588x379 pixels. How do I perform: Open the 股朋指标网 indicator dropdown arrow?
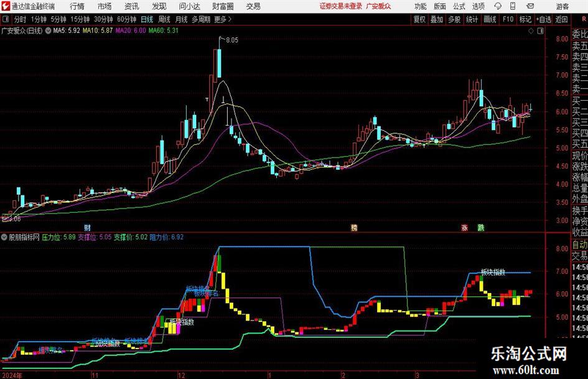pos(4,237)
